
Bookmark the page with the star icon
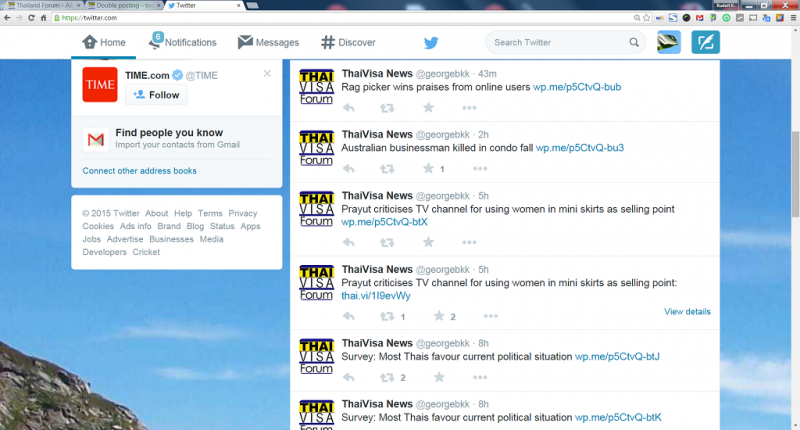[647, 17]
